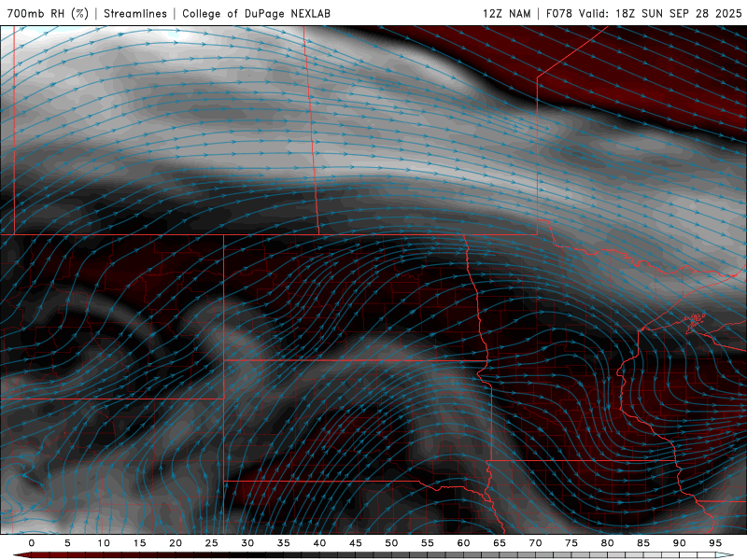Select the legend value "90"
Screen dimensions: 747x560
(x=679, y=543)
